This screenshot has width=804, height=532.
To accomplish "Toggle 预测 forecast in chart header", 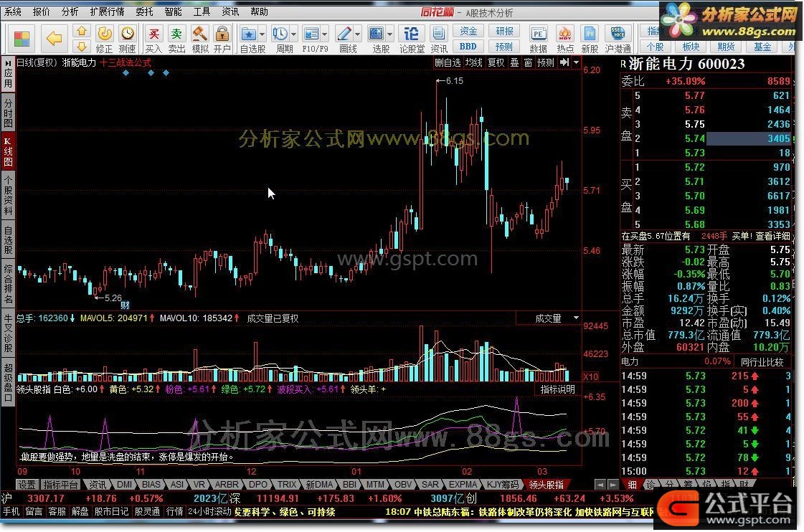I will [x=546, y=62].
